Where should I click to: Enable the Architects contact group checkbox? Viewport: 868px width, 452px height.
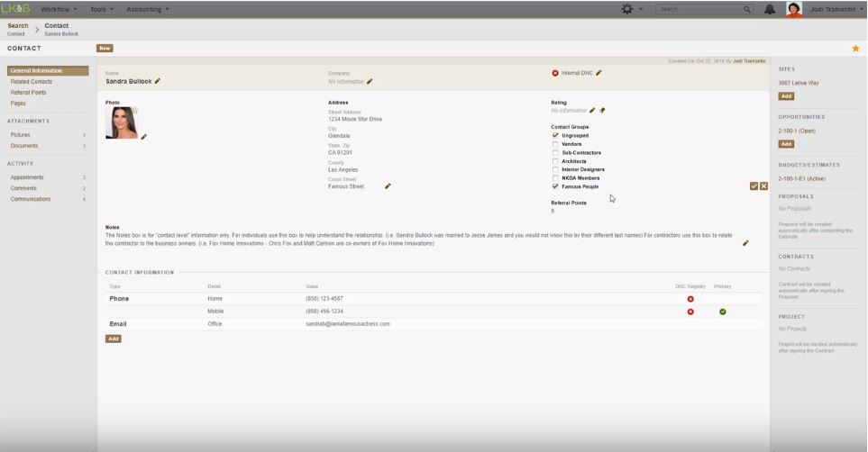(x=555, y=161)
